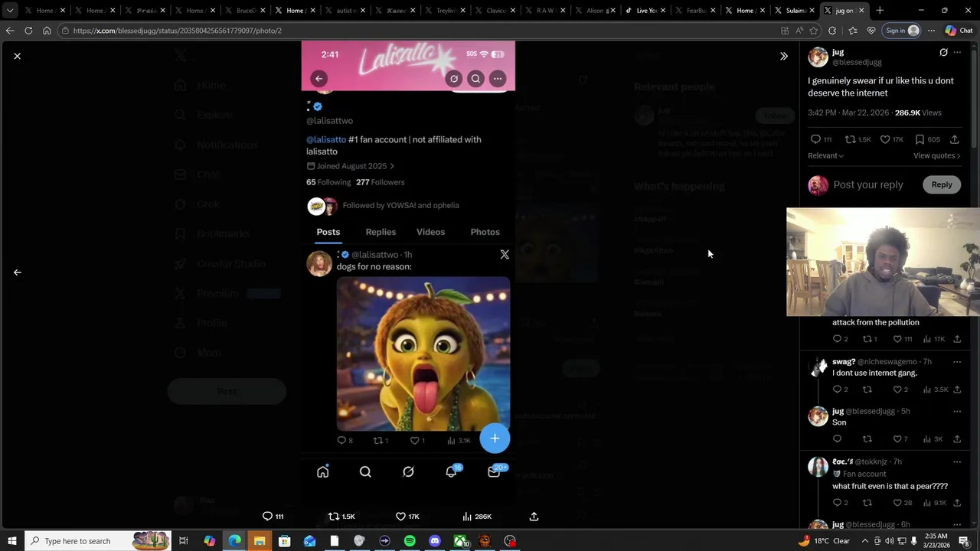Click the @blessedjugg handle

tap(857, 62)
